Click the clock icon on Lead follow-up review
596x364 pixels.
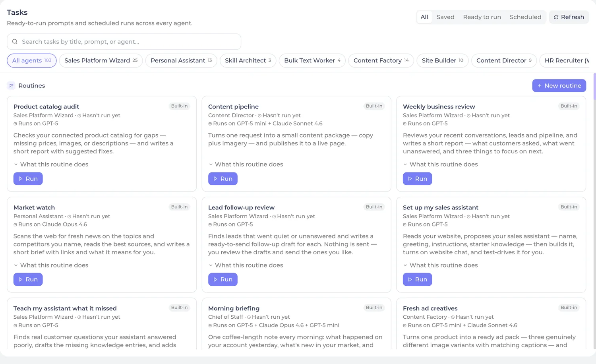tap(274, 217)
